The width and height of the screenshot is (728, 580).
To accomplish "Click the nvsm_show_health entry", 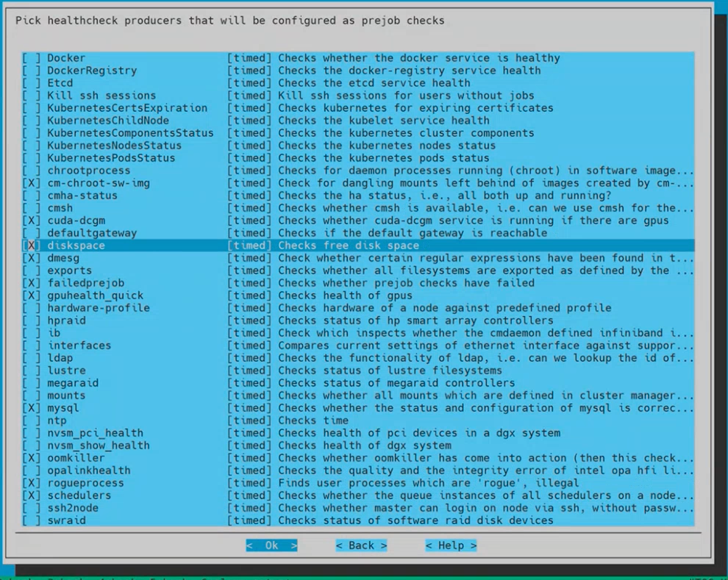I will 99,445.
